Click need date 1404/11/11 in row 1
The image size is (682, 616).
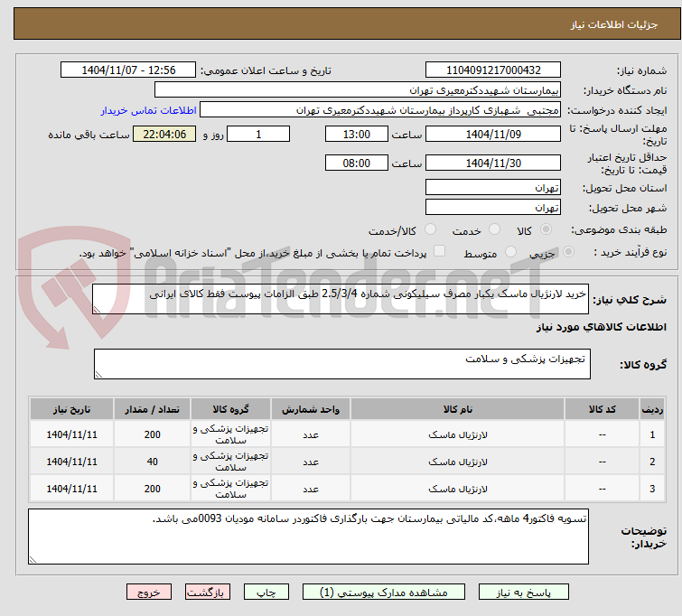(x=71, y=434)
